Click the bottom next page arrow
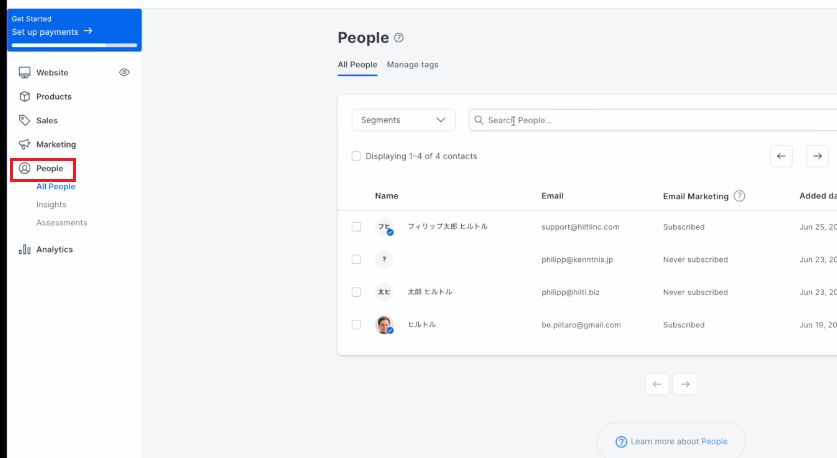837x458 pixels. [685, 384]
